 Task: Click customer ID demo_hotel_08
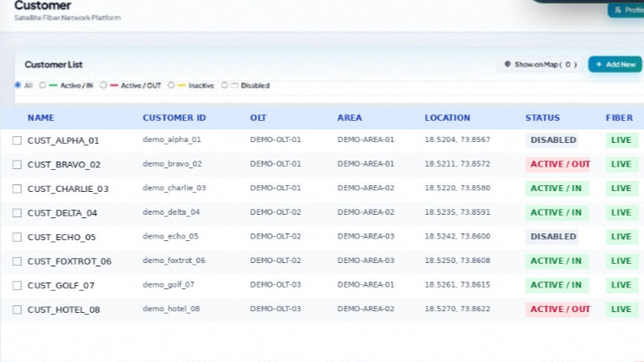coord(172,309)
